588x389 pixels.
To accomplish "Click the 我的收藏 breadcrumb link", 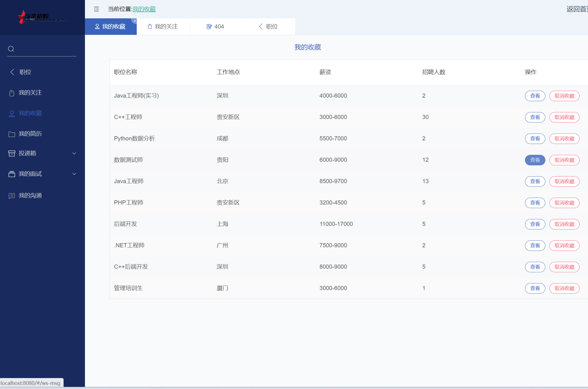I will 144,9.
